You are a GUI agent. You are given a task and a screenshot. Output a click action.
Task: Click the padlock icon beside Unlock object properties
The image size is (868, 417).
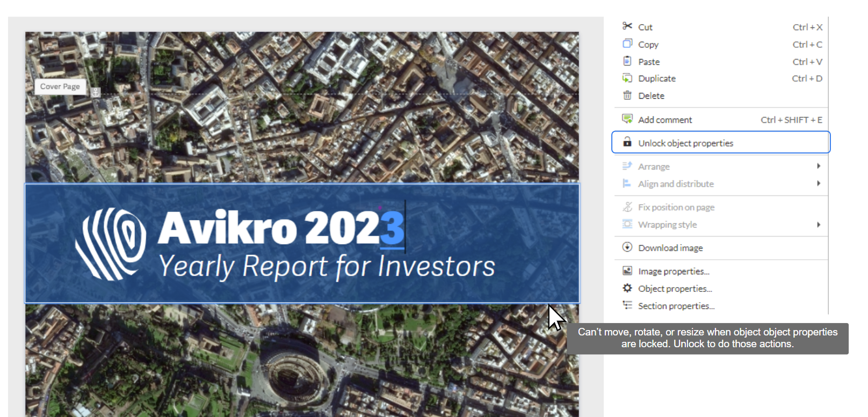tap(627, 142)
